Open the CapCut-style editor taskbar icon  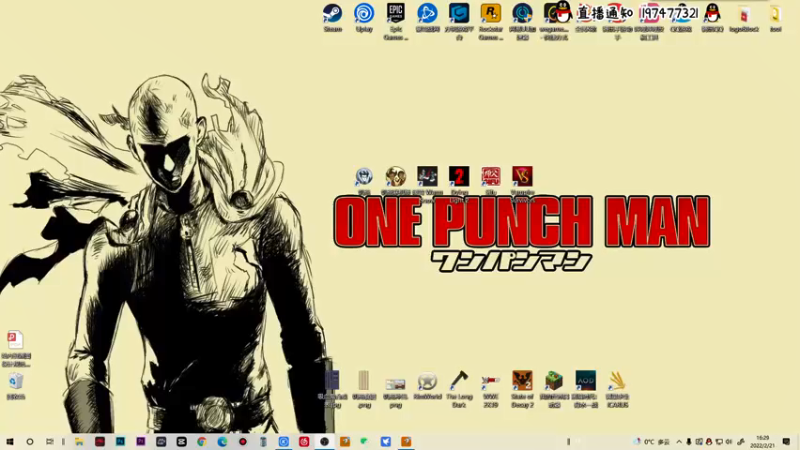coord(181,442)
